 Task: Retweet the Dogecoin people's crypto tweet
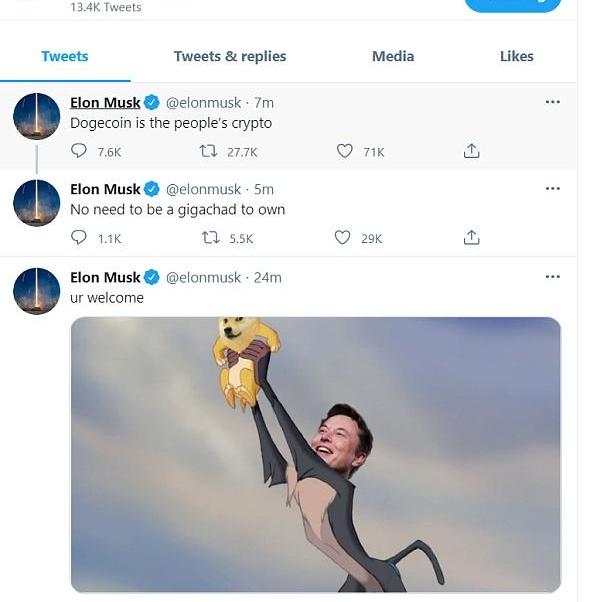point(209,151)
